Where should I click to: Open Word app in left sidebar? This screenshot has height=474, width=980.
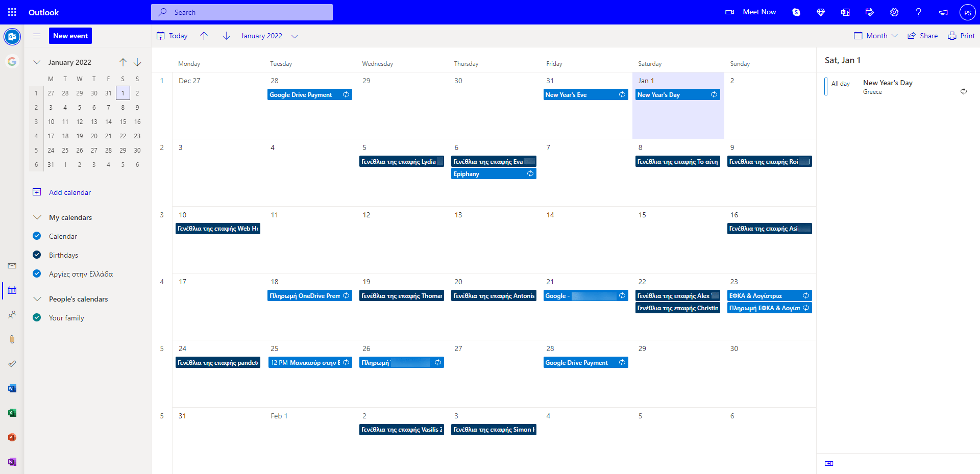[12, 388]
